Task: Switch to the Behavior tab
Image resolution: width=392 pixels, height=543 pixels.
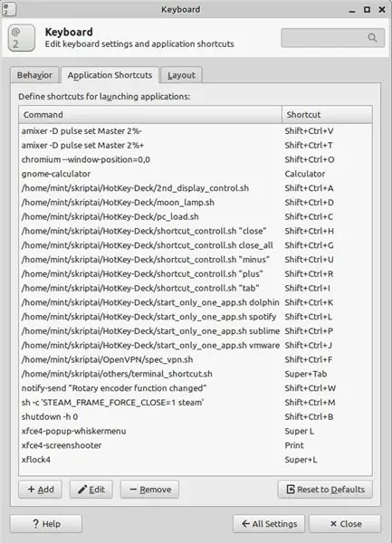Action: [34, 75]
